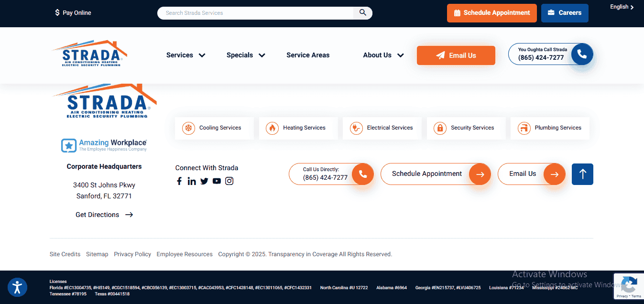Click the Facebook icon under Connect With Strada
The width and height of the screenshot is (644, 304).
pyautogui.click(x=179, y=181)
